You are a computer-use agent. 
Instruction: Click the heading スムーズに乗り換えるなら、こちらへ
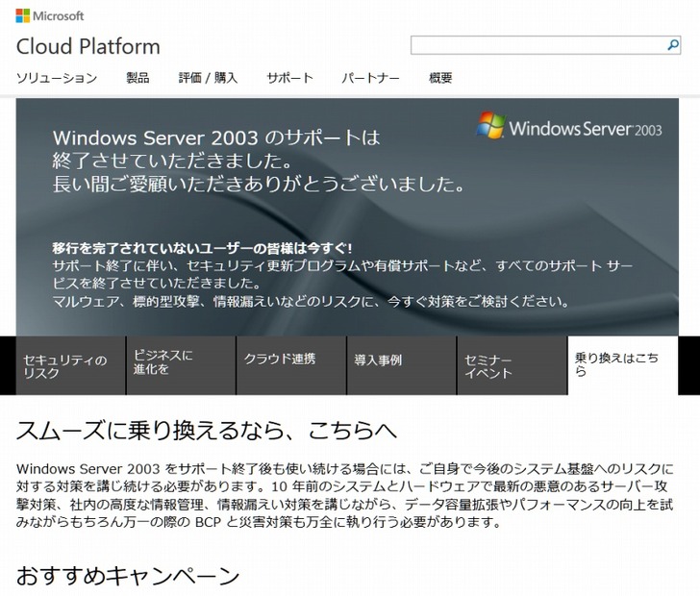click(x=206, y=431)
